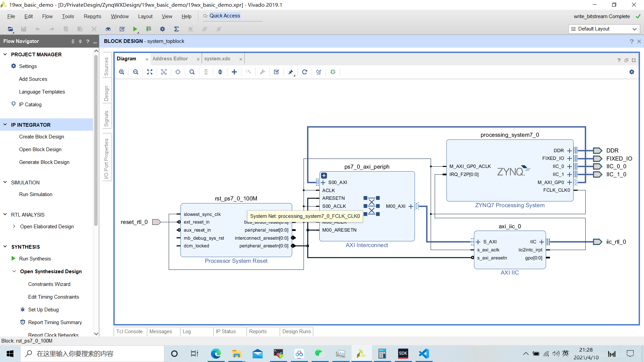Click Generate Block Design link
The width and height of the screenshot is (644, 362).
(x=44, y=162)
